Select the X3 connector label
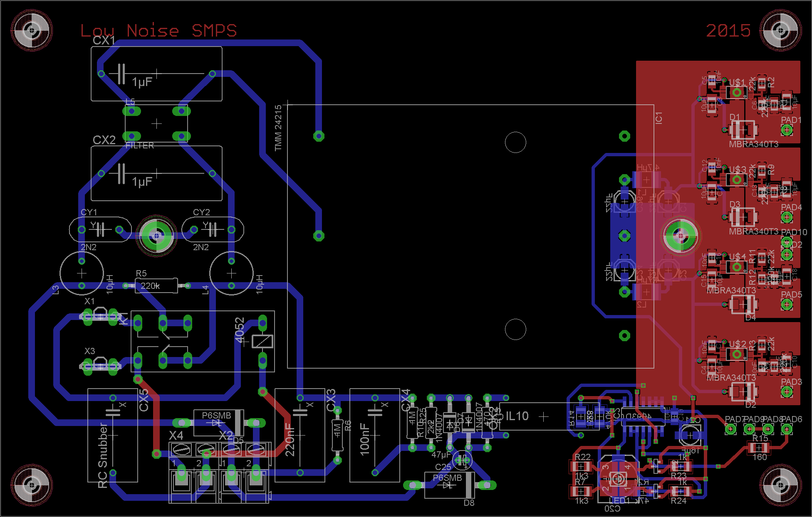Viewport: 812px width, 517px height. point(89,351)
